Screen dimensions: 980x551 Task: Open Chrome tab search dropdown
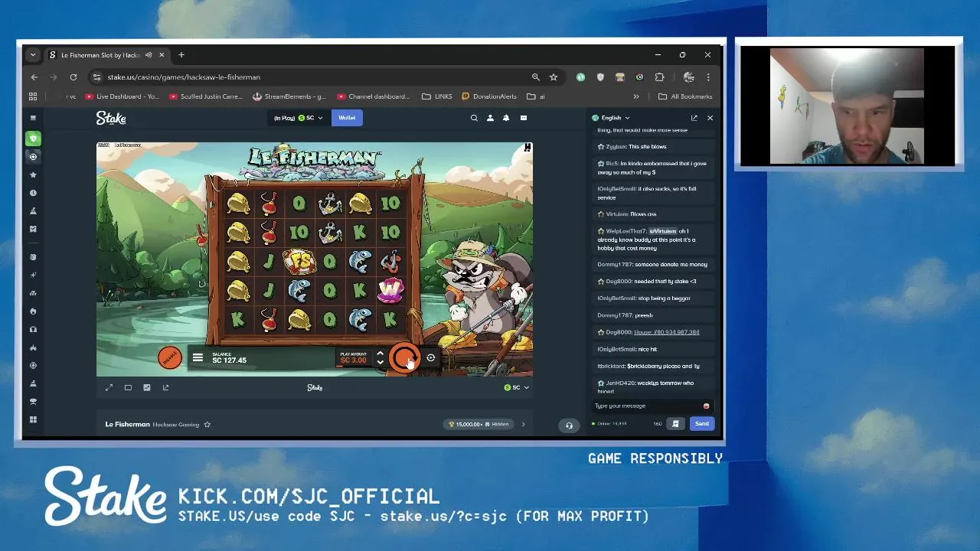pos(34,55)
